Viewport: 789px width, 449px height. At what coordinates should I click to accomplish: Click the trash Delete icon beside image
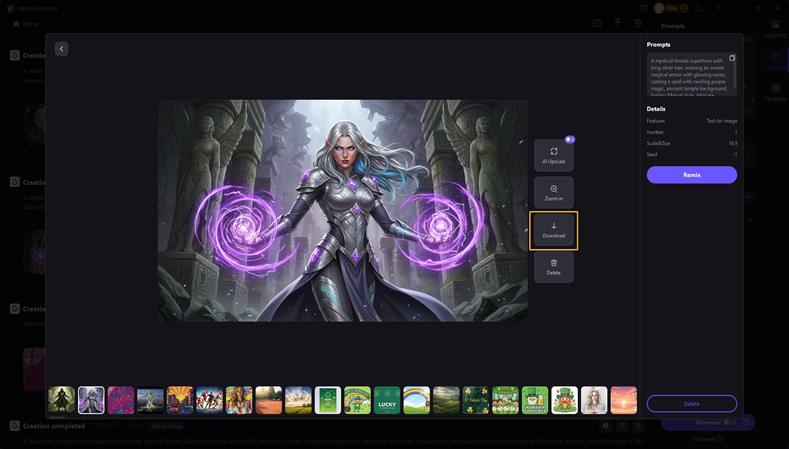553,266
